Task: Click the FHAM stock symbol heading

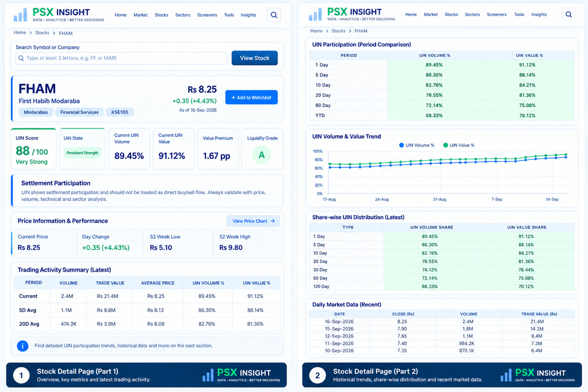Action: tap(37, 89)
